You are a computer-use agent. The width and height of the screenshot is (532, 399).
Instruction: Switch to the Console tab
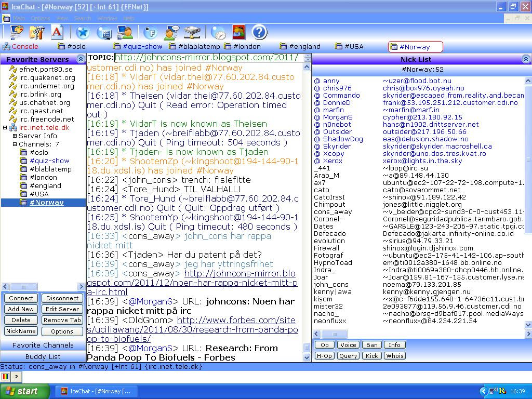pyautogui.click(x=20, y=46)
